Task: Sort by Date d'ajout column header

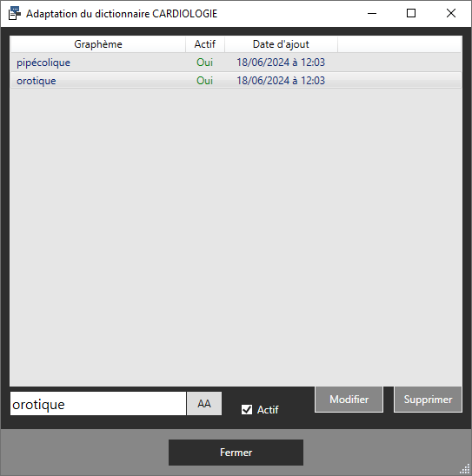Action: (x=281, y=44)
